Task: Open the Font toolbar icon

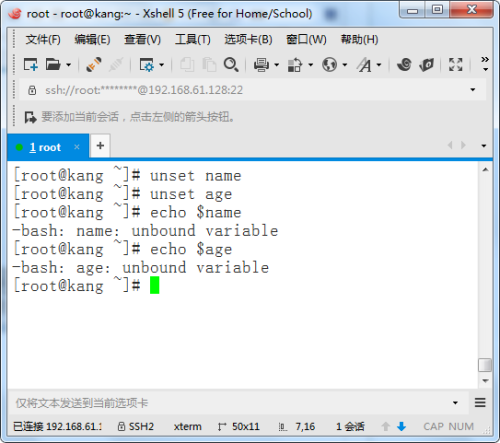Action: pos(364,65)
